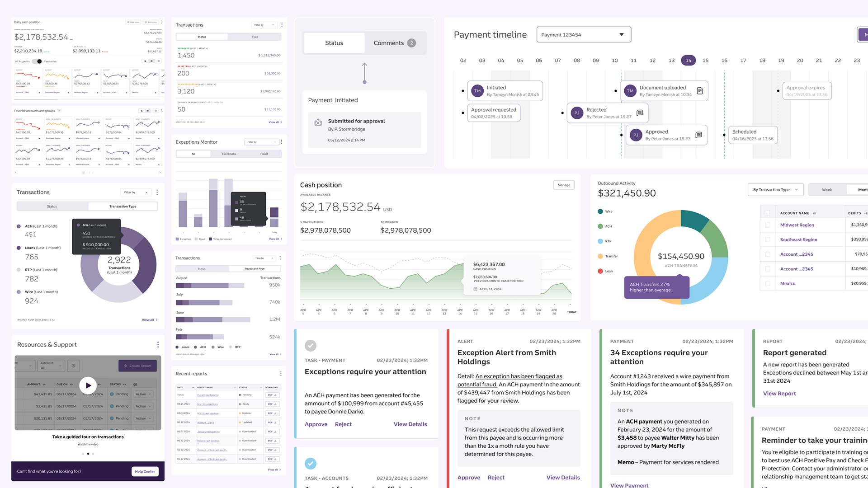Open the Payment 123454 dropdown
Screen dimensions: 868x488
pos(584,35)
